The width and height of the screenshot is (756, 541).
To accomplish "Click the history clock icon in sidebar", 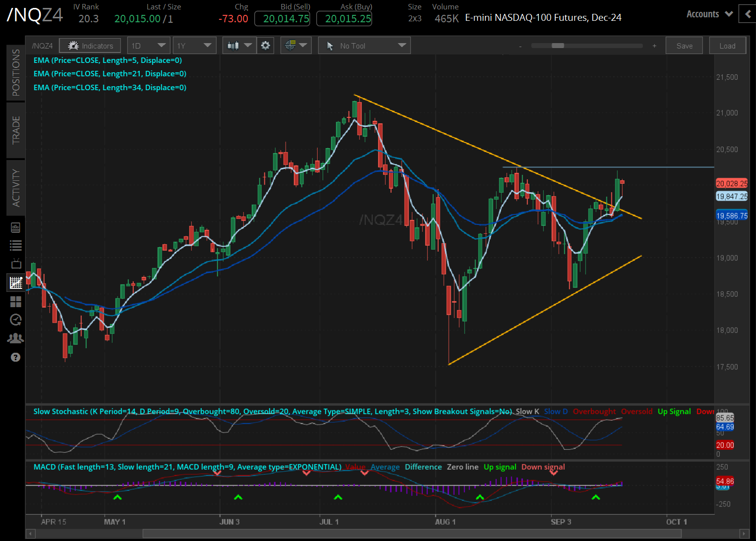I will [x=15, y=320].
